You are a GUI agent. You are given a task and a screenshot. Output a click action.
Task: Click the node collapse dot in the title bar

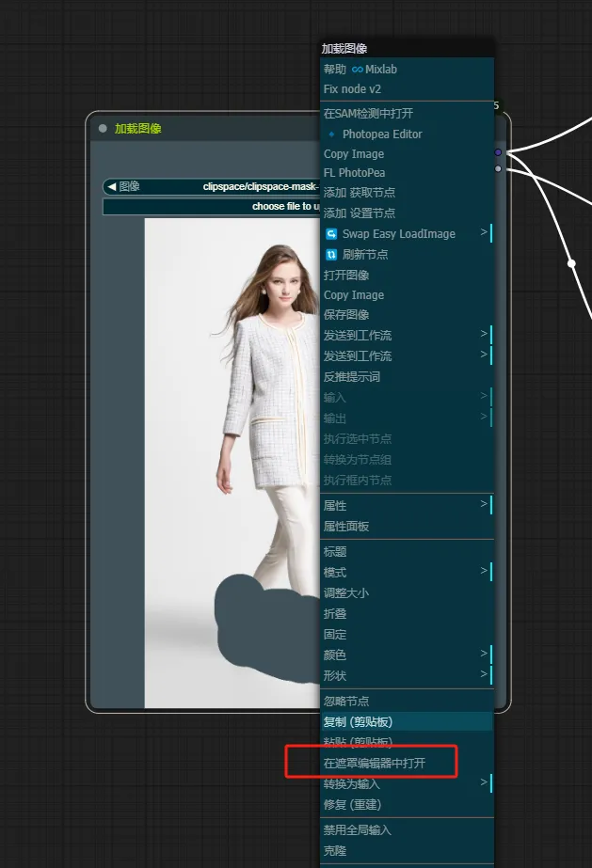[x=103, y=129]
